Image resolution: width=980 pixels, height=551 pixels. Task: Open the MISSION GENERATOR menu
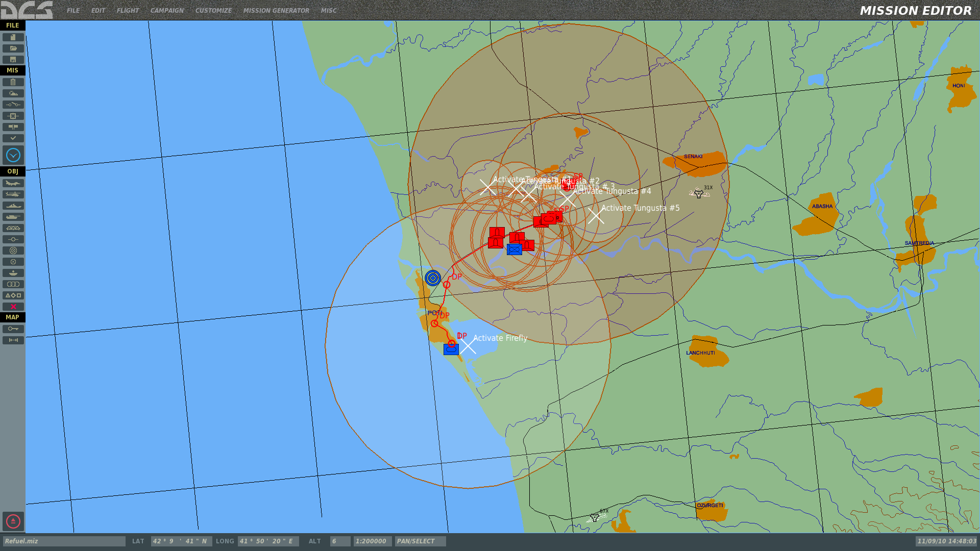(x=276, y=10)
